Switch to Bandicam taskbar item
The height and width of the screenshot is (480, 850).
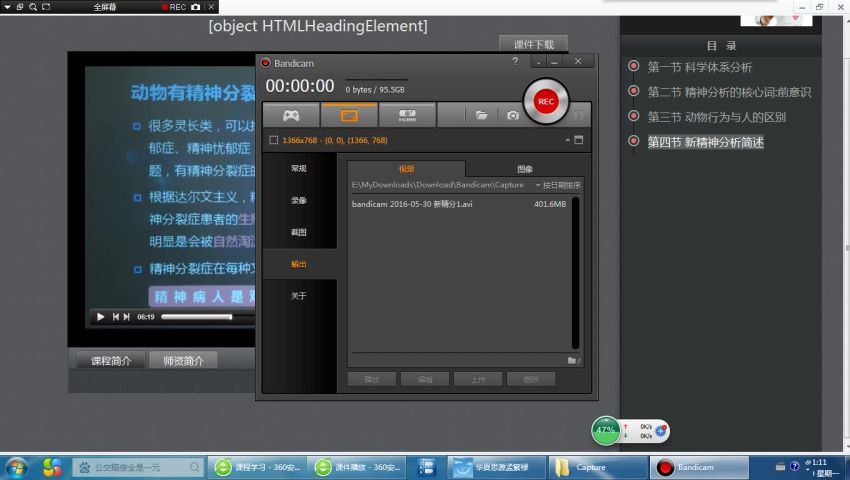coord(699,467)
